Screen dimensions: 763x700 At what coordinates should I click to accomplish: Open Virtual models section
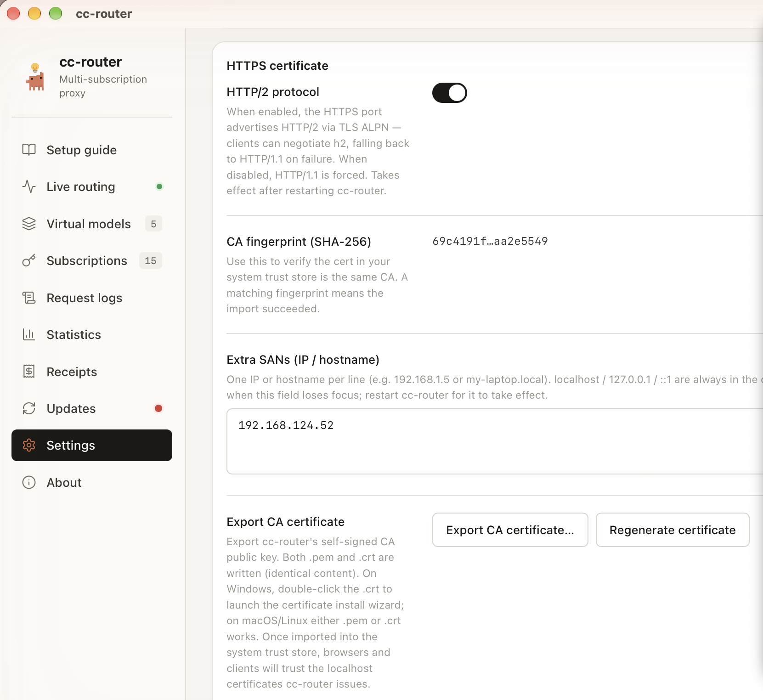(x=92, y=224)
